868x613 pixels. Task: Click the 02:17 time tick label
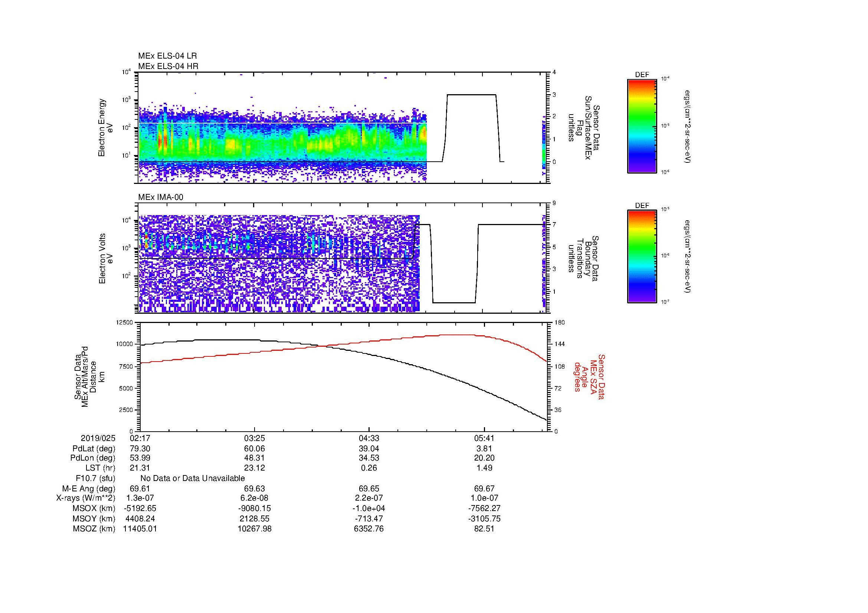(140, 438)
